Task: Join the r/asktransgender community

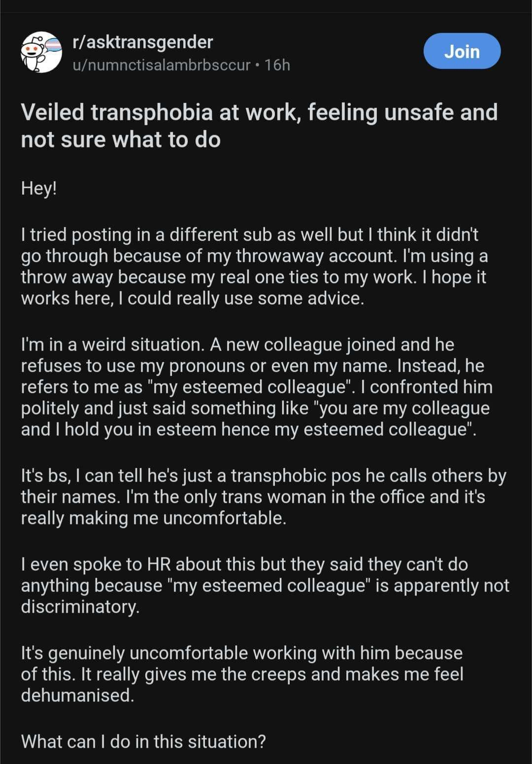Action: (x=462, y=51)
